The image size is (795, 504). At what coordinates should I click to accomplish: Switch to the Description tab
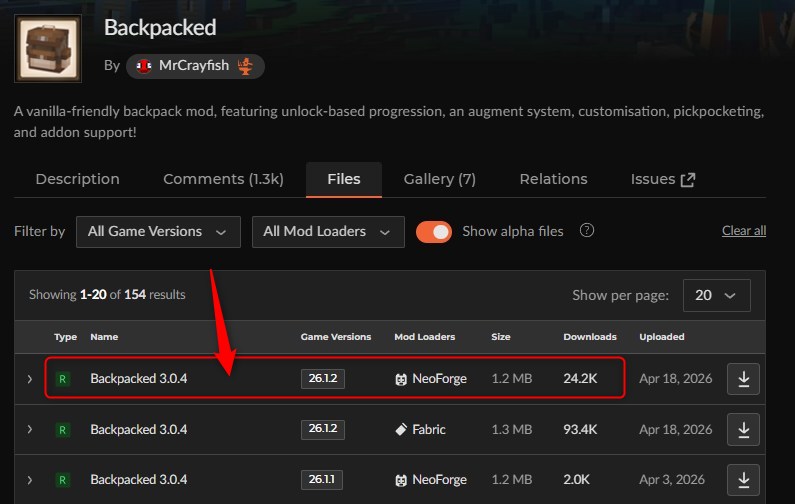pyautogui.click(x=78, y=179)
